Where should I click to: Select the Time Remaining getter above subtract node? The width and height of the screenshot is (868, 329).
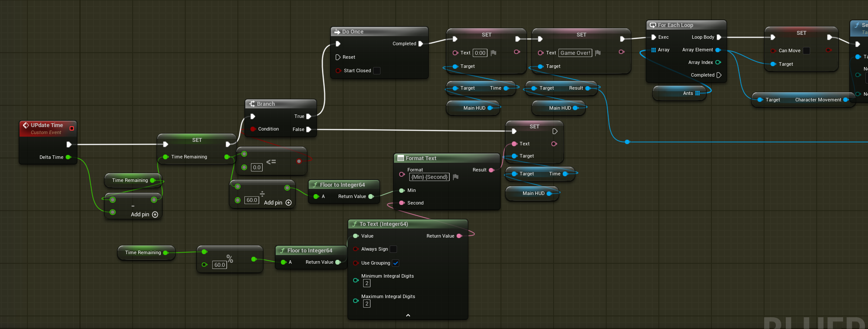tap(133, 180)
